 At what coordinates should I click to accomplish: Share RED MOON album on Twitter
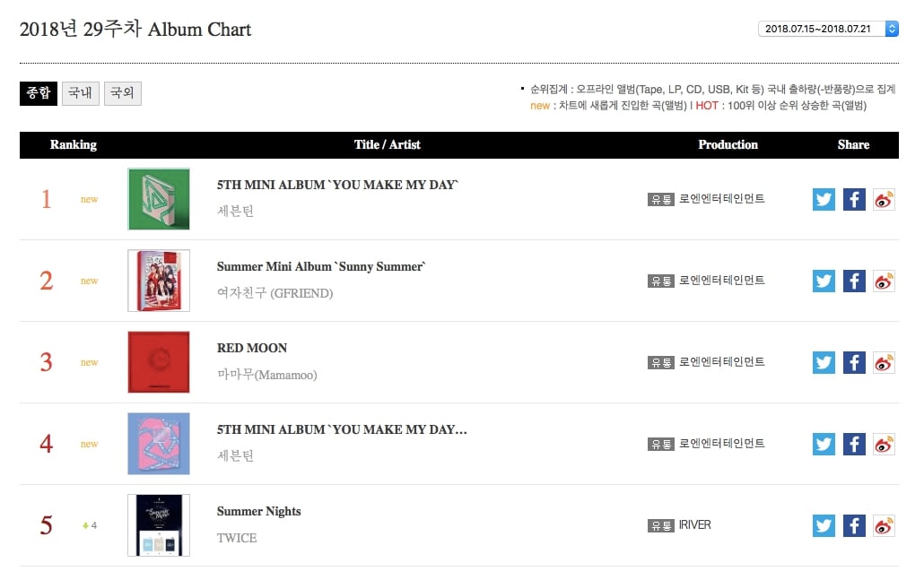click(x=824, y=362)
